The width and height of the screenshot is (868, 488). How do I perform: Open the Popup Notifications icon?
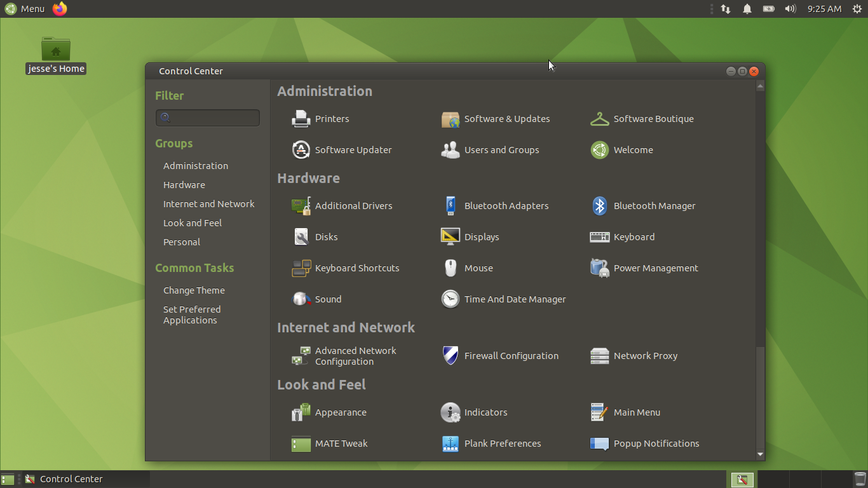pyautogui.click(x=600, y=444)
